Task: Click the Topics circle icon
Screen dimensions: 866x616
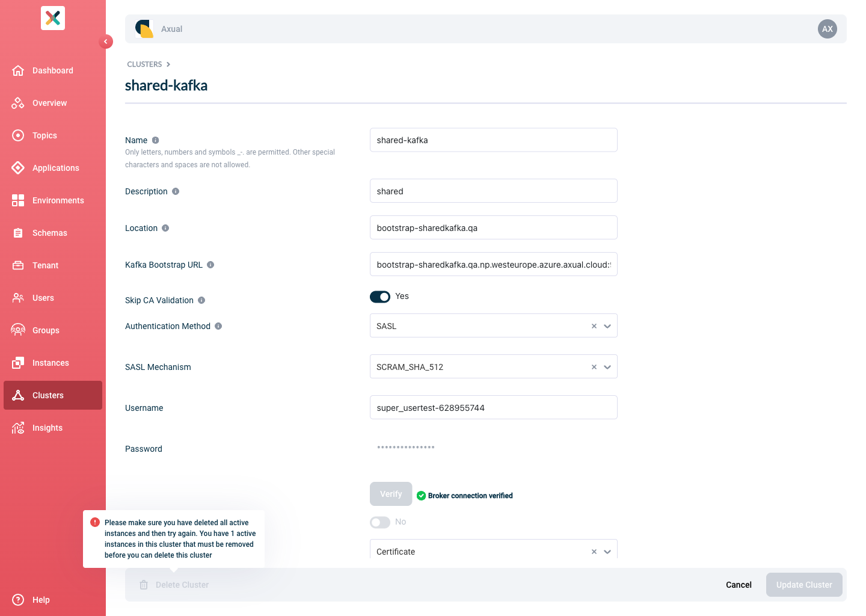Action: point(18,135)
